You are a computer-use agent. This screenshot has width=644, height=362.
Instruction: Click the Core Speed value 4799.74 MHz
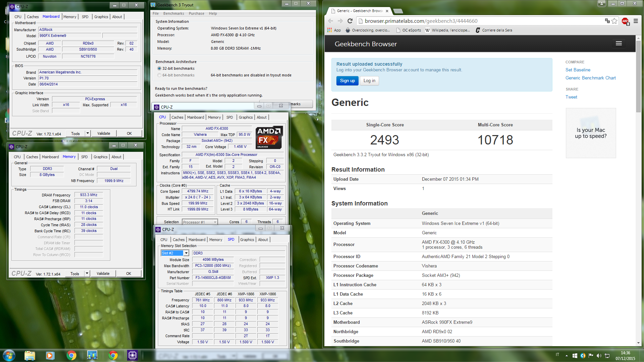coord(198,191)
